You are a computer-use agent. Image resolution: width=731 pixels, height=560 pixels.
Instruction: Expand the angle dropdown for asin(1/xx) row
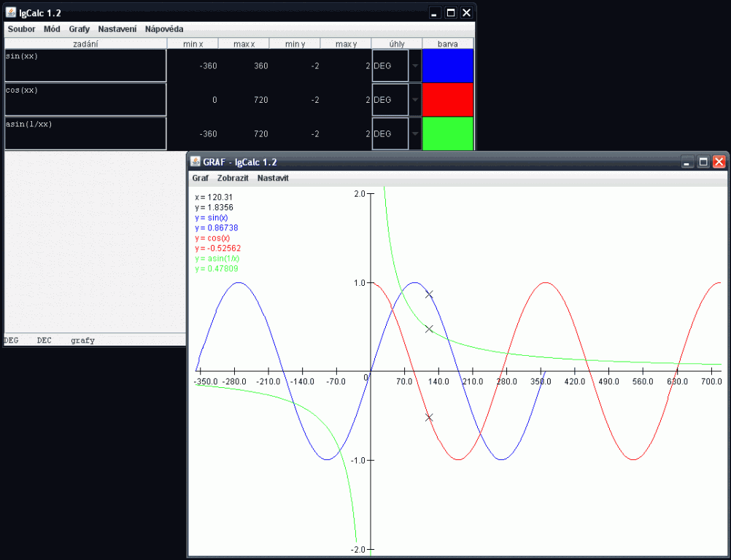tap(415, 133)
